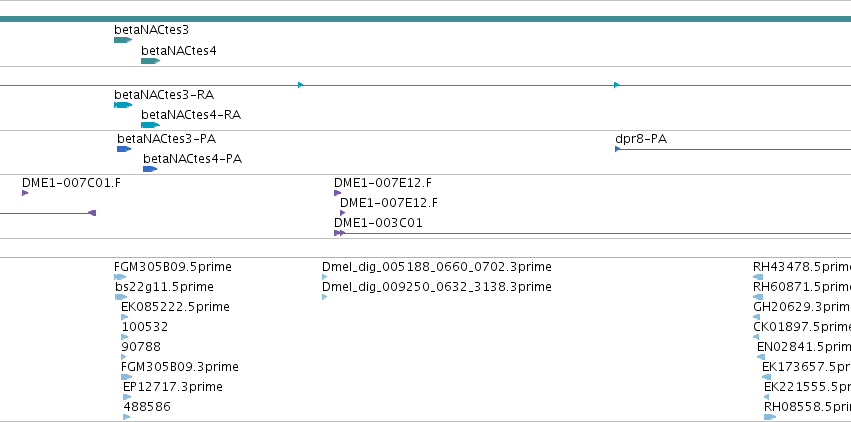Screen dimensions: 851x422
Task: Click the GH20629 EST label
Action: (x=802, y=307)
